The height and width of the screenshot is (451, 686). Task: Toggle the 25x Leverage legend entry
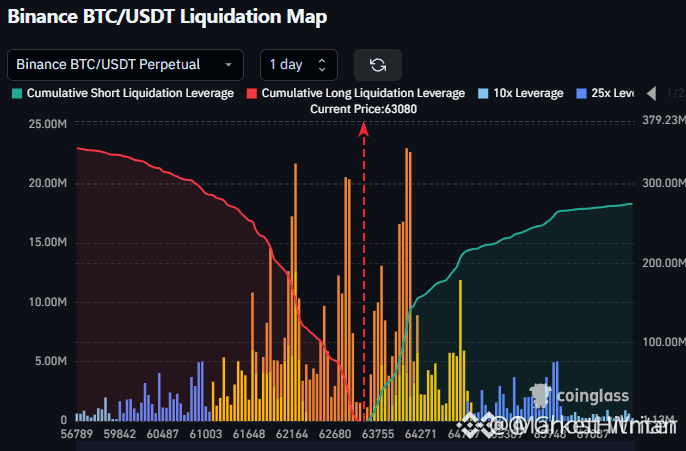pyautogui.click(x=605, y=93)
